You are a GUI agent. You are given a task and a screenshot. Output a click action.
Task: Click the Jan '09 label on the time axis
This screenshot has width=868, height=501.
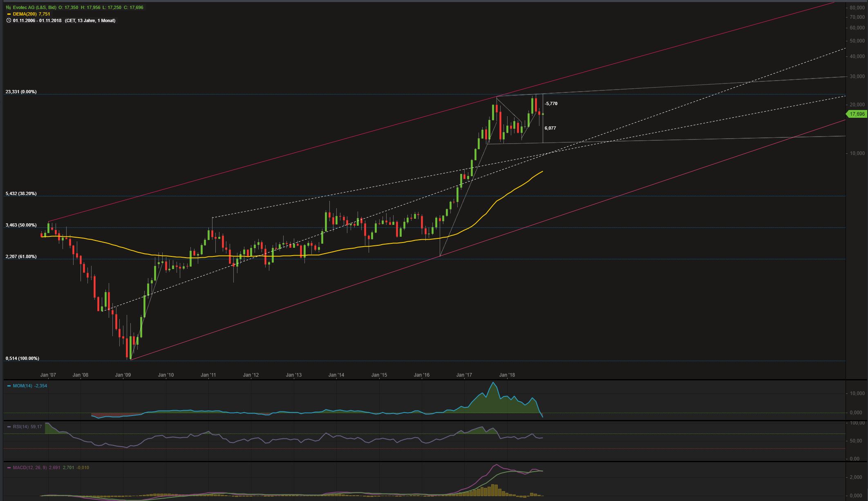(122, 374)
